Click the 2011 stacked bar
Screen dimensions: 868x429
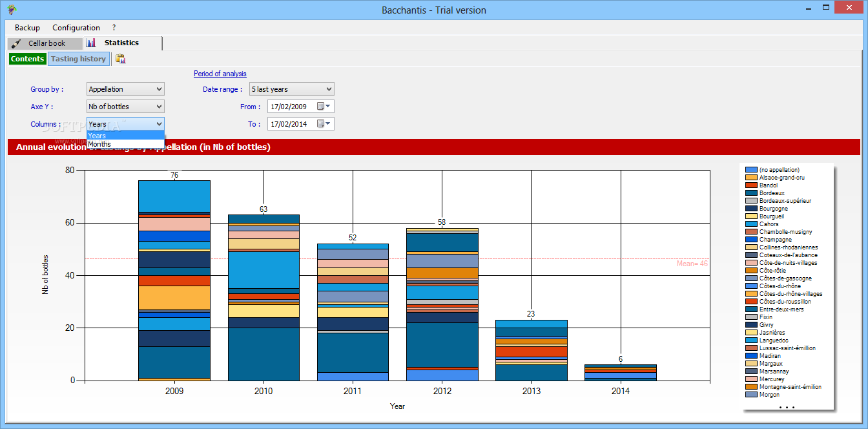[x=353, y=312]
